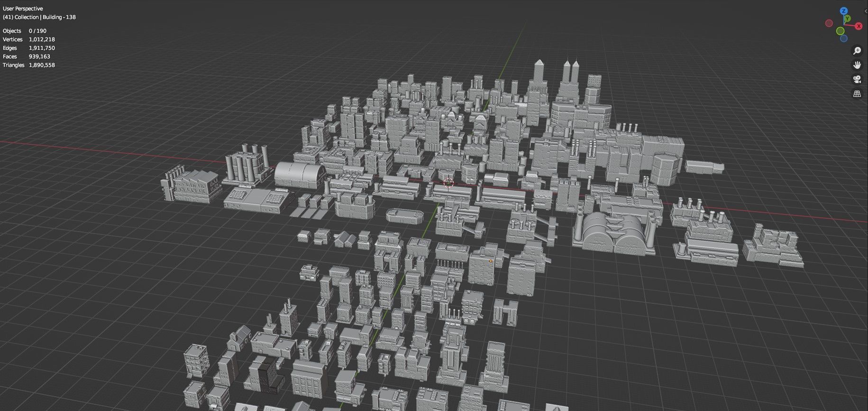This screenshot has height=411, width=868.
Task: Click the Faces "939,163" statistic
Action: coord(39,56)
